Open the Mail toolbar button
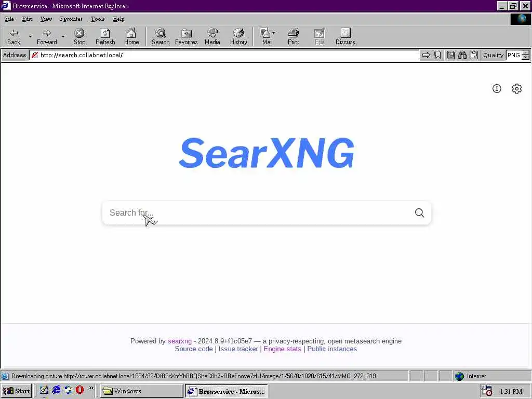 pyautogui.click(x=265, y=37)
